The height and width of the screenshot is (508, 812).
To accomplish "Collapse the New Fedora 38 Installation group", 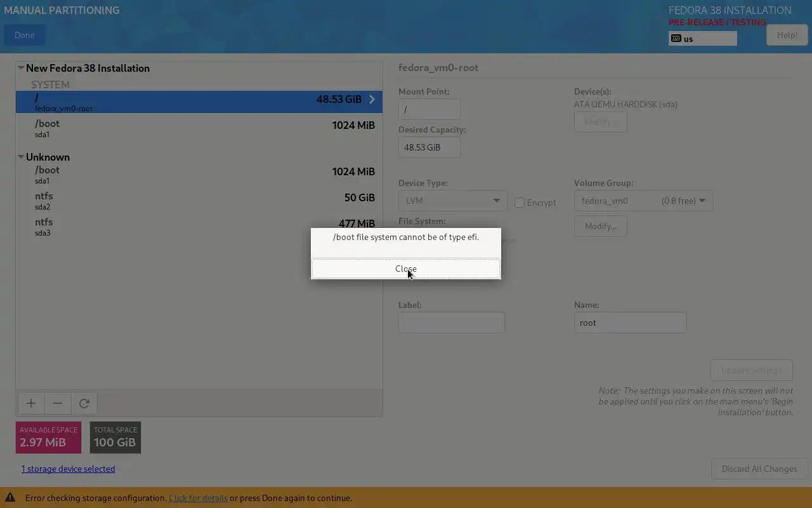I will [21, 68].
